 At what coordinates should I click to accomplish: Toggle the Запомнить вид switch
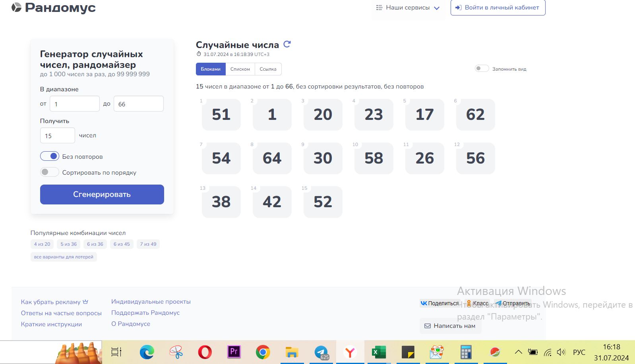point(482,69)
